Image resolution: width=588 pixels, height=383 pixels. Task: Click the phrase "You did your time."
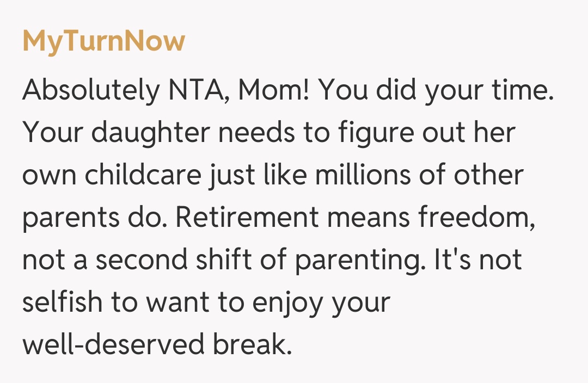(x=436, y=91)
